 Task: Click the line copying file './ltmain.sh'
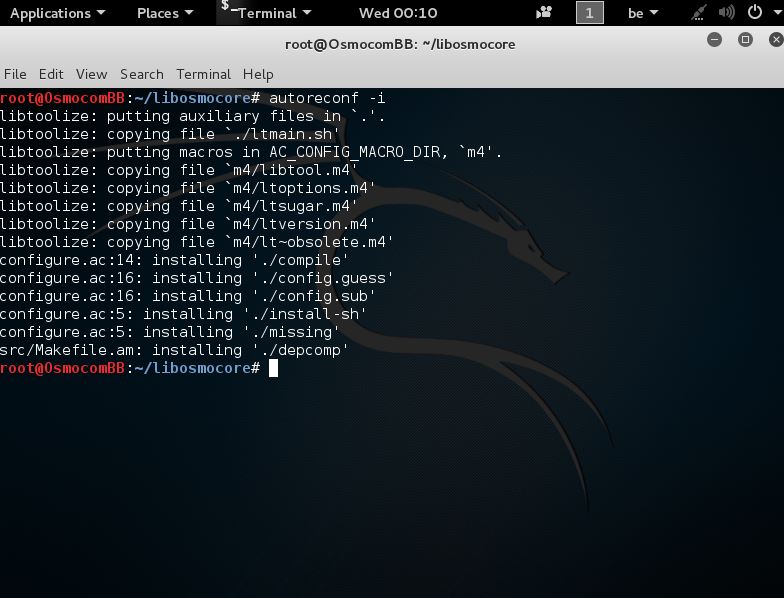170,134
